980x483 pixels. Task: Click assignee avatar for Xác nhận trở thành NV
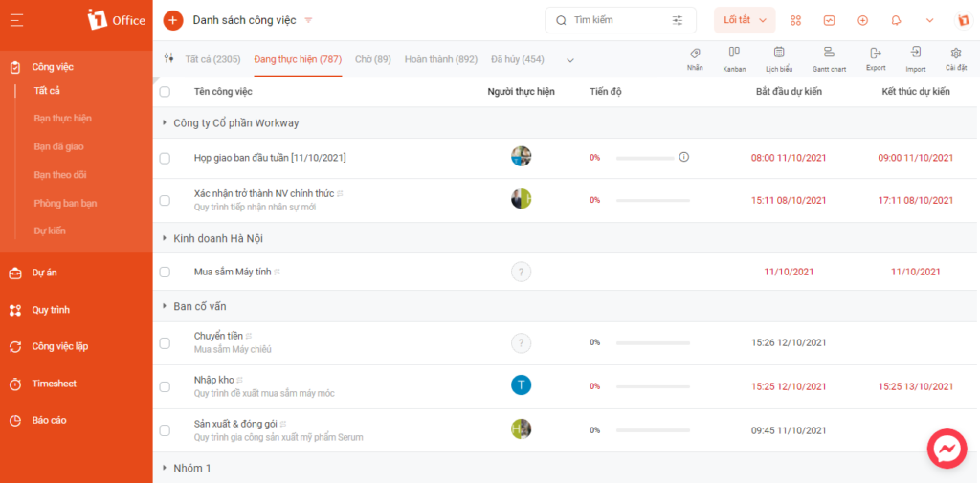pyautogui.click(x=522, y=199)
